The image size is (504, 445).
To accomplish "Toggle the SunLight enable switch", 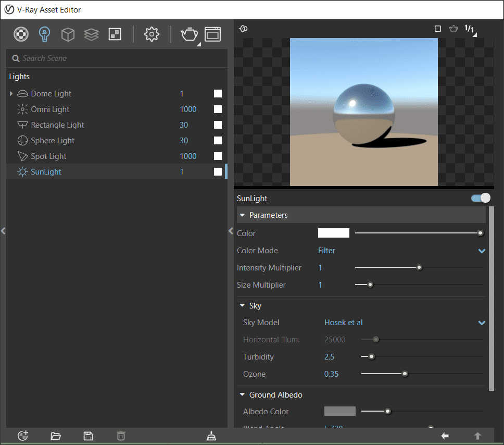I will pyautogui.click(x=480, y=198).
